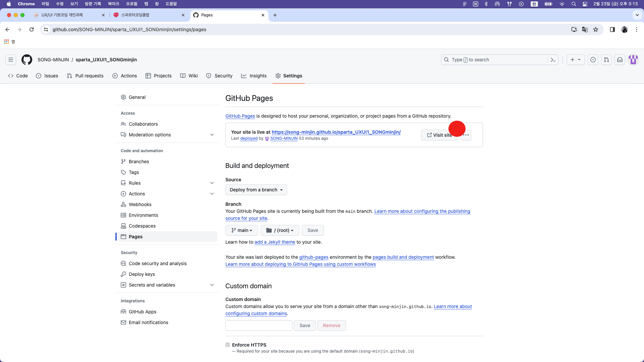Click the Google Translate icon in the address bar

(x=585, y=29)
